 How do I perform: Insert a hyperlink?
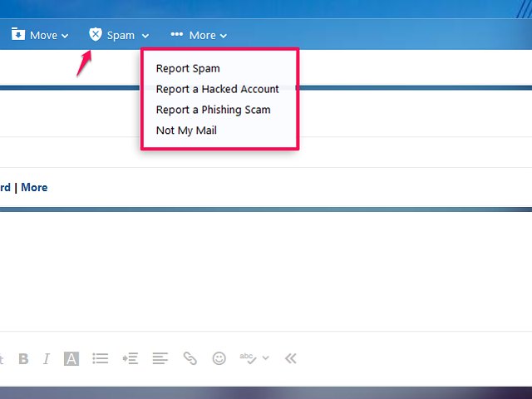[190, 359]
